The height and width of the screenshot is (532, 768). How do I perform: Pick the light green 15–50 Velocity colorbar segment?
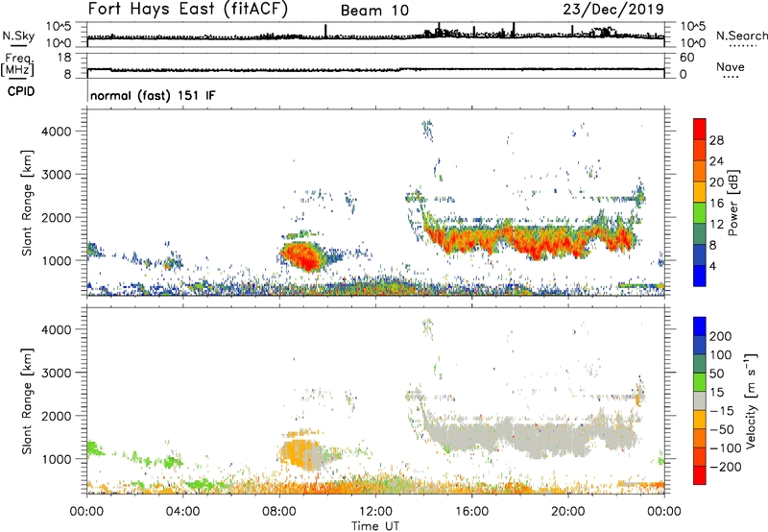click(x=700, y=382)
